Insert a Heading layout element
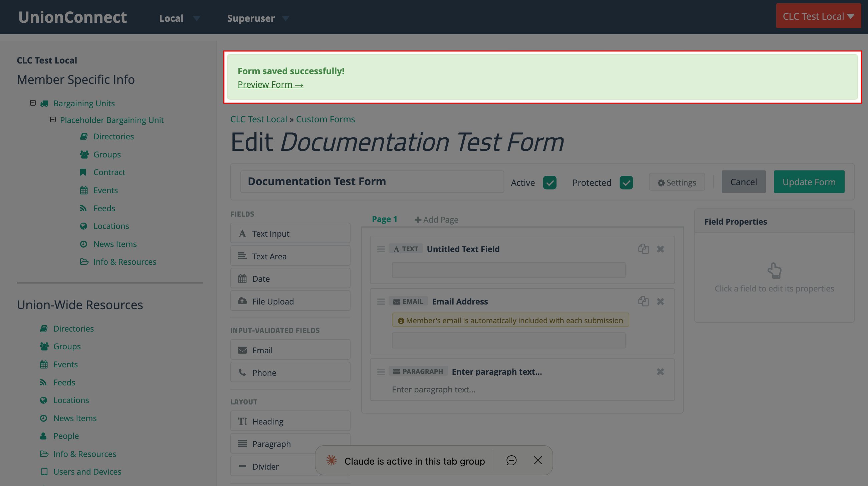The height and width of the screenshot is (486, 868). tap(290, 421)
